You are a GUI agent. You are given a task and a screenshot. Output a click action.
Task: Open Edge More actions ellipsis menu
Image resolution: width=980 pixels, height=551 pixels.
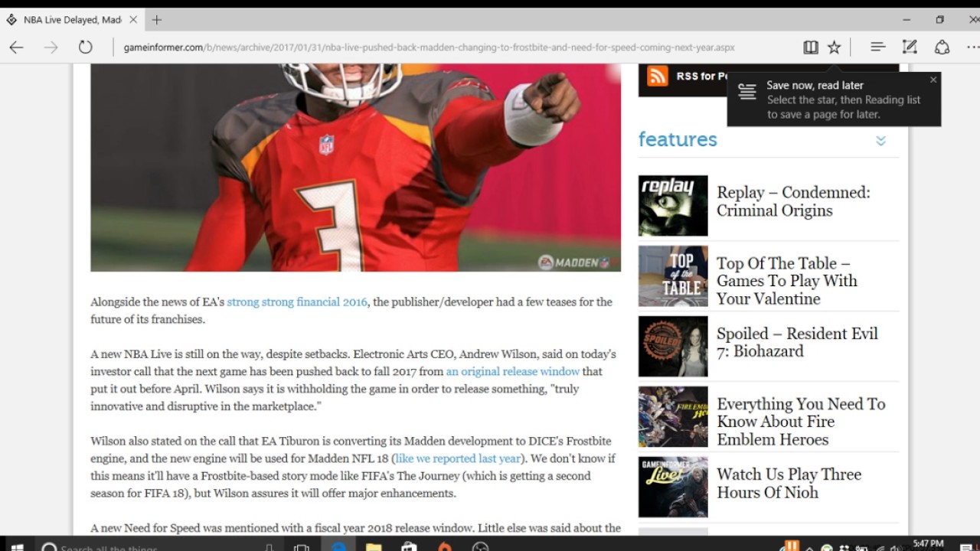point(972,47)
